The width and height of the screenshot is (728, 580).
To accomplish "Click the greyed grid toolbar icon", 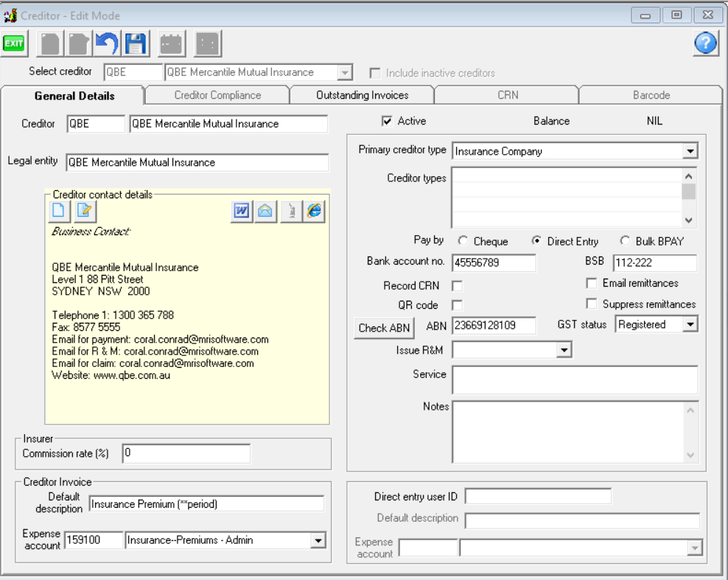I will [208, 43].
